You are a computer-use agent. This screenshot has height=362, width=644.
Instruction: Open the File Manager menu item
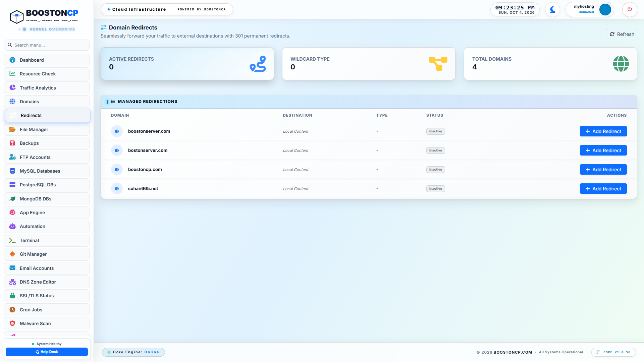(x=47, y=129)
